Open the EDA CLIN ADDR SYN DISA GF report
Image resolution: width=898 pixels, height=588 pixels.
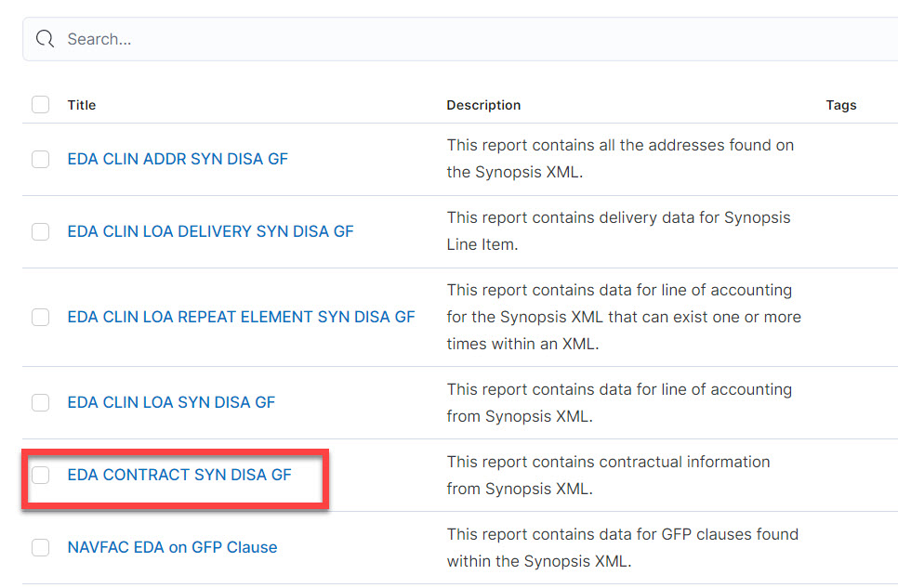pos(178,159)
